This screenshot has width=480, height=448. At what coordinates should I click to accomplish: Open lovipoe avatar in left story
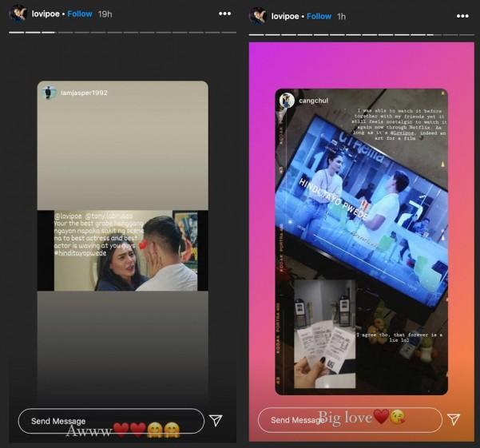click(18, 14)
